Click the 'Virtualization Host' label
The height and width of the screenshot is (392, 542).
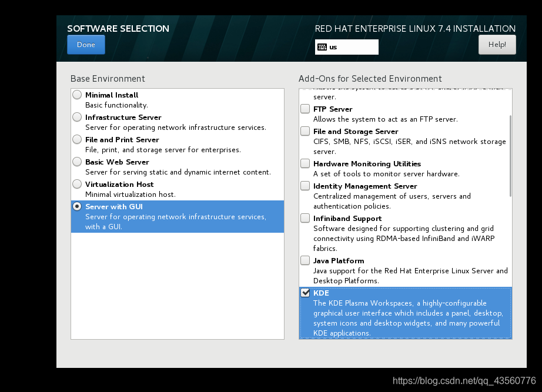coord(119,185)
